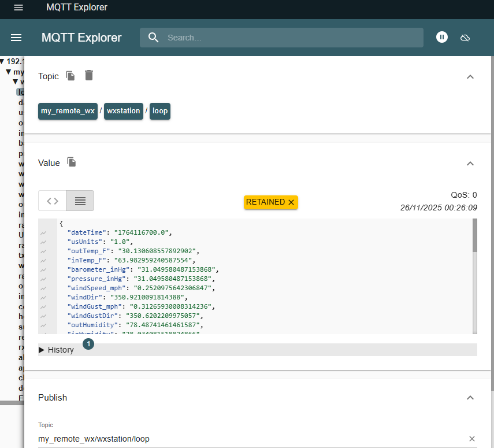Collapse the 192.1 broker tree node

[x=2, y=61]
